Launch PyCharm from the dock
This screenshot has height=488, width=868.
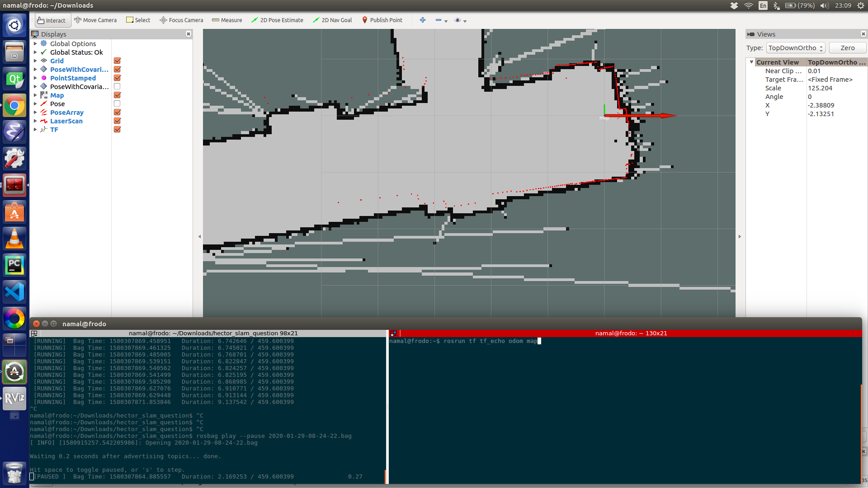click(x=14, y=265)
